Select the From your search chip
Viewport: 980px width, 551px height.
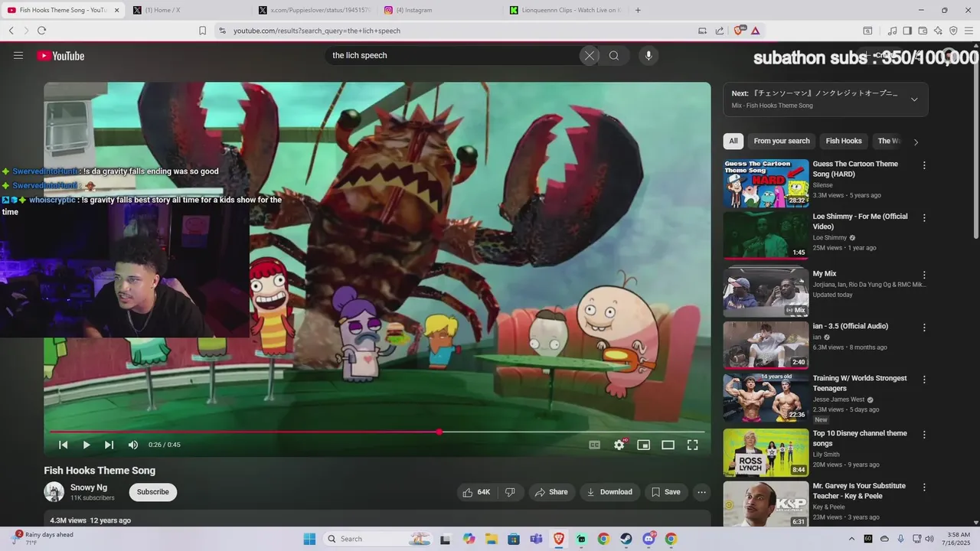point(782,141)
